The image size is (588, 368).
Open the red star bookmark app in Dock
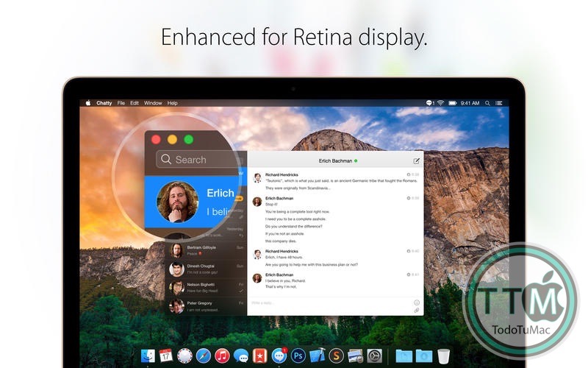(x=259, y=355)
